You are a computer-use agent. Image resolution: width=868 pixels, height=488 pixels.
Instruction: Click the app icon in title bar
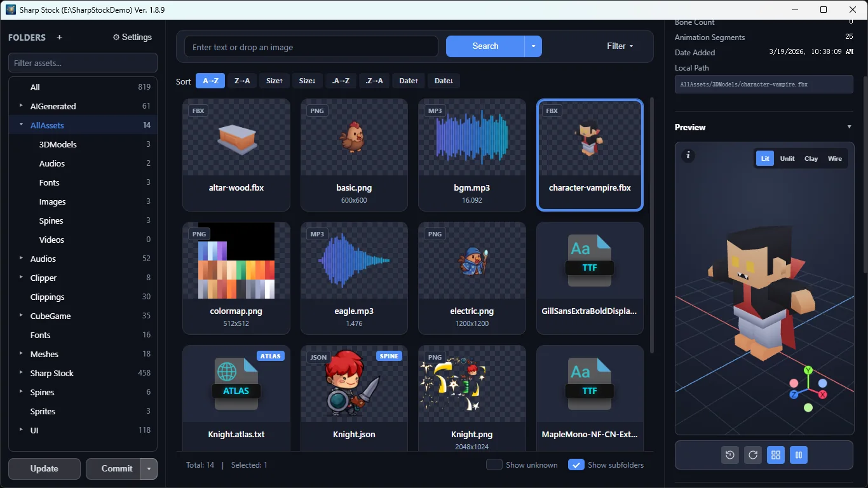click(11, 10)
